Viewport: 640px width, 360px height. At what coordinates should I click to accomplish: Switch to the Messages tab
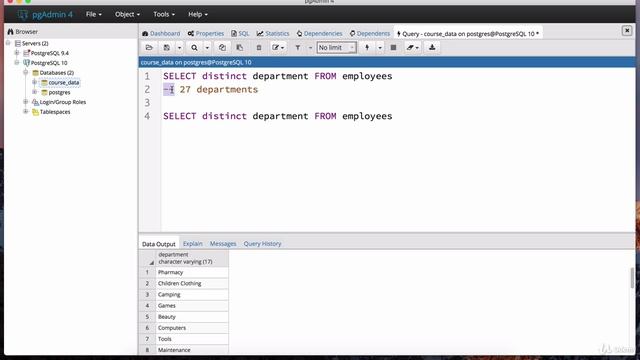(223, 244)
